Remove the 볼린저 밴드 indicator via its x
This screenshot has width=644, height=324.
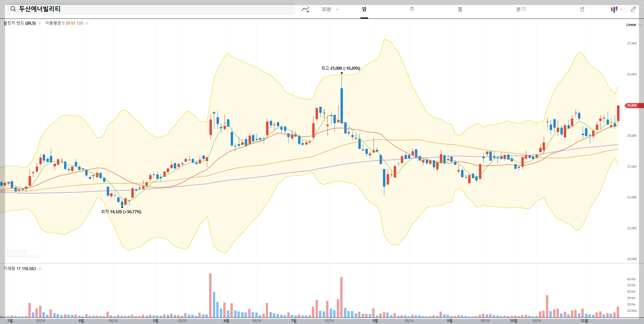pyautogui.click(x=39, y=23)
